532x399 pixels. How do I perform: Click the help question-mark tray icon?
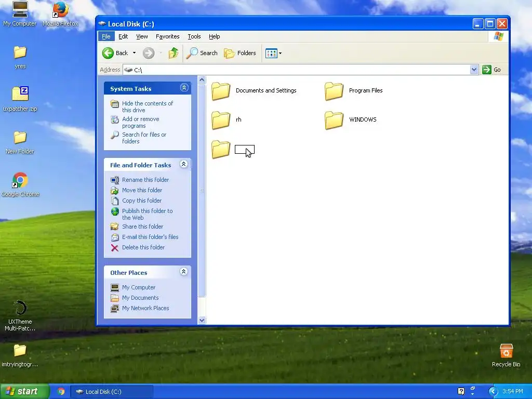click(461, 391)
